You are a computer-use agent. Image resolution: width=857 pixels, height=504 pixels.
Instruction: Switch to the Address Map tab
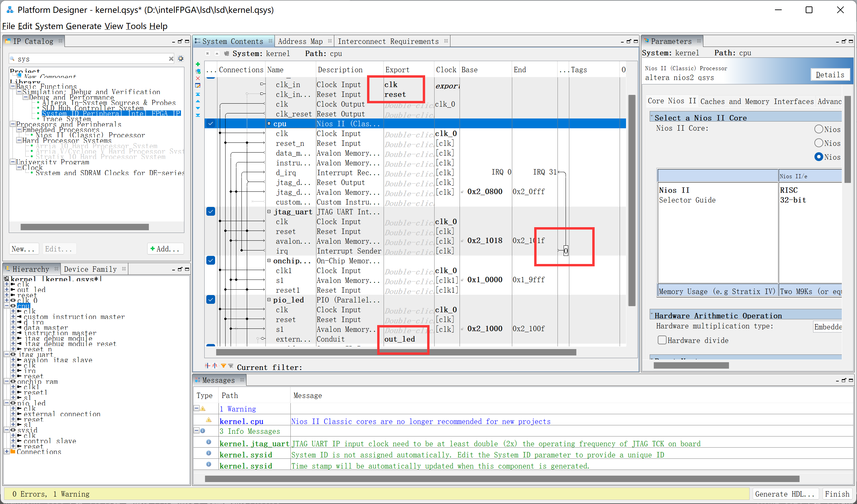300,41
